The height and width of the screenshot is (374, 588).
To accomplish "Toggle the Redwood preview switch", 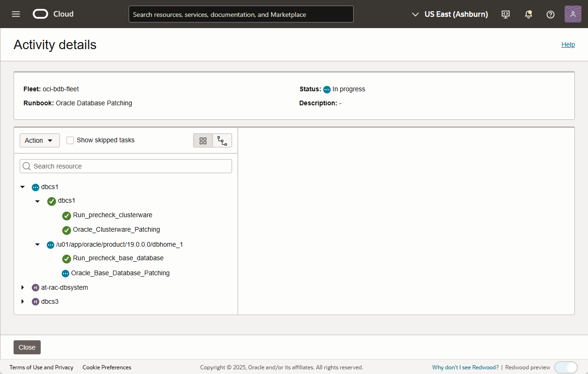I will pos(566,367).
